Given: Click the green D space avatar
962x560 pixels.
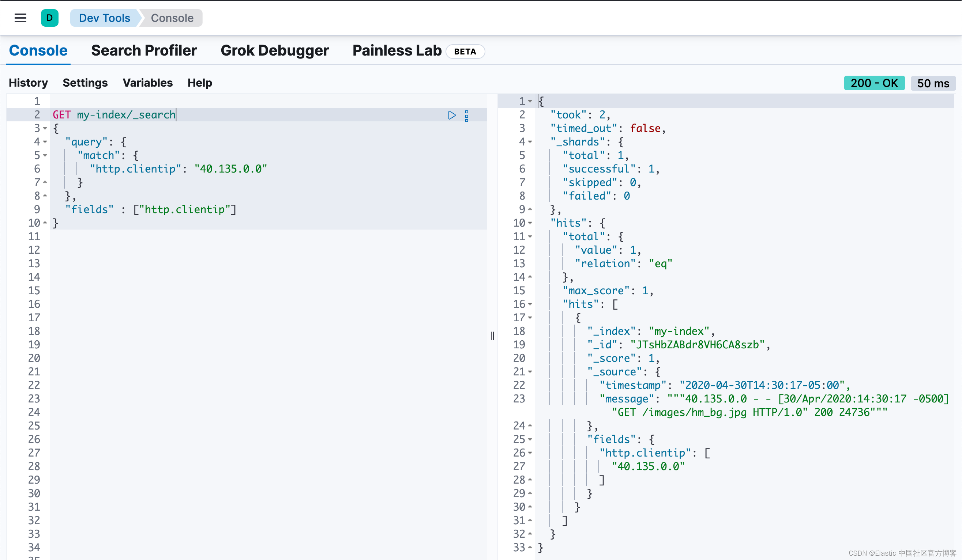Looking at the screenshot, I should 49,18.
